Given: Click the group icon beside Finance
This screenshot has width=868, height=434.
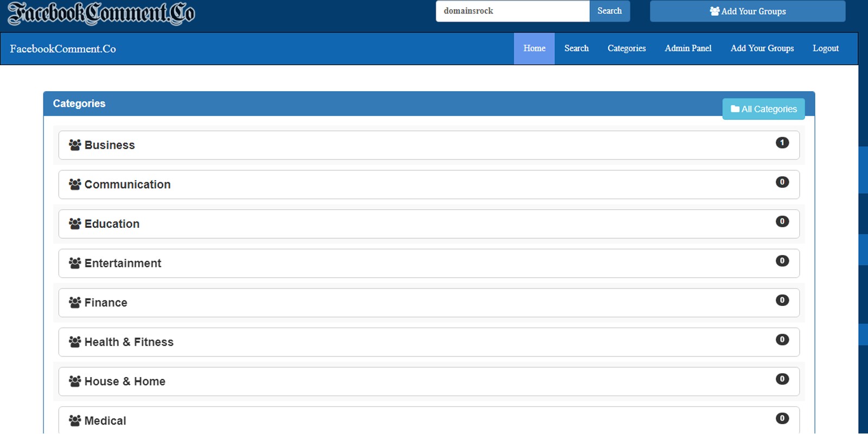Looking at the screenshot, I should (75, 303).
